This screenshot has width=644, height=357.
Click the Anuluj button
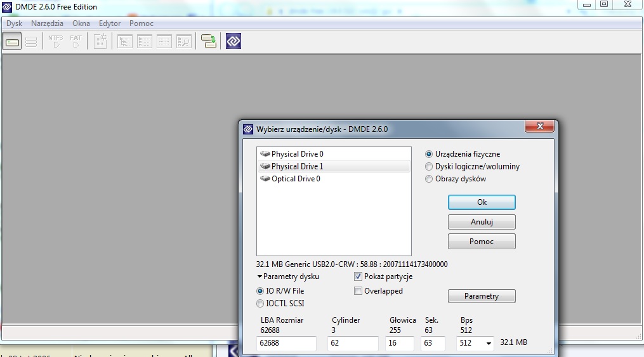point(482,222)
